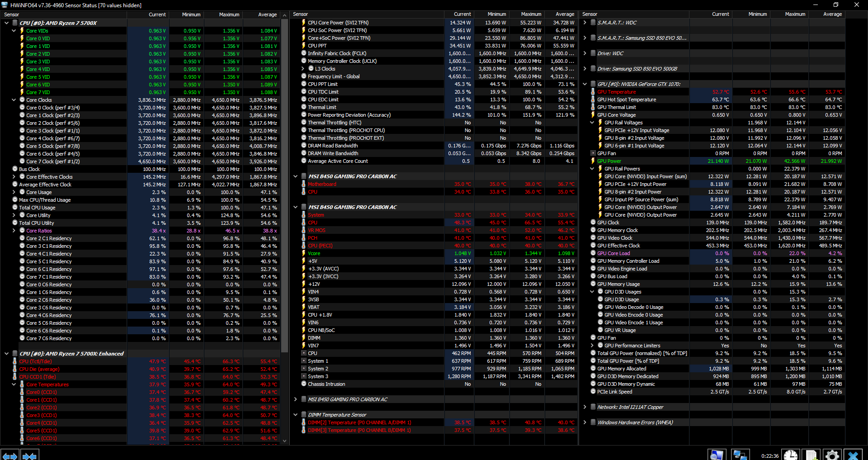Viewport: 868px width, 460px height.
Task: Expand the Windows Hardware Errors (WHEA) group
Action: (x=585, y=422)
